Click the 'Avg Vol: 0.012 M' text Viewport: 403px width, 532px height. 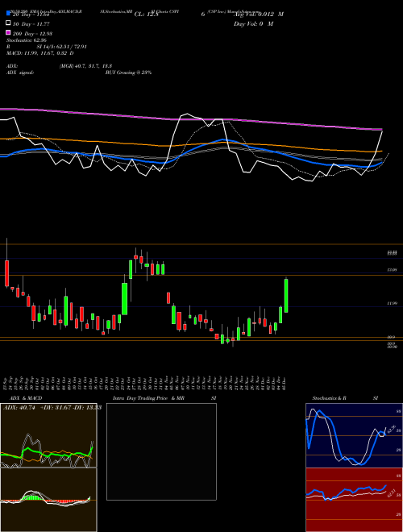[x=259, y=15]
